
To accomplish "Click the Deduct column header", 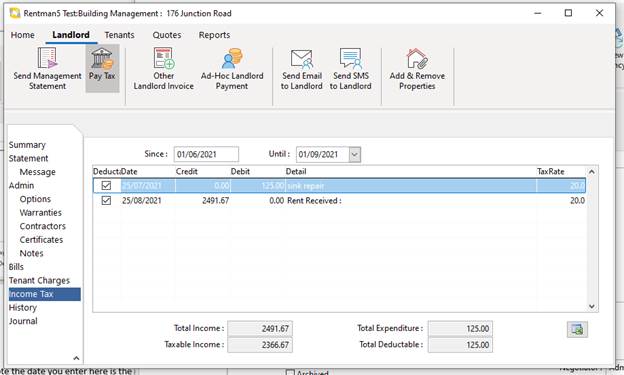I will point(106,172).
